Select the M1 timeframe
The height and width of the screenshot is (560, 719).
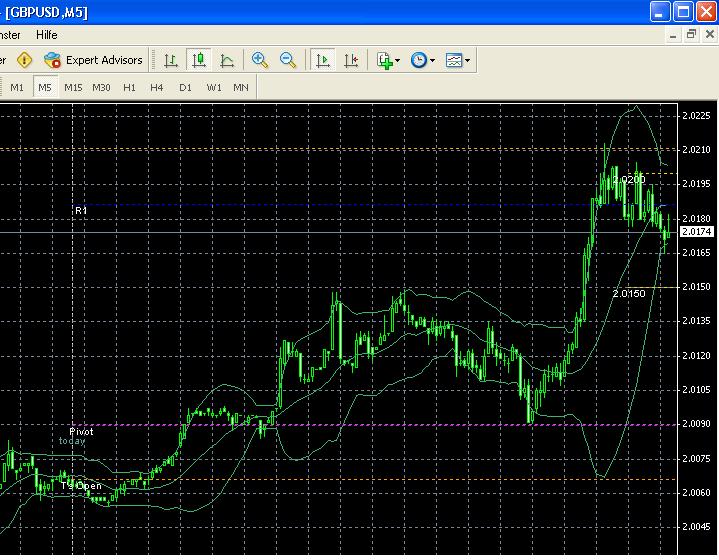click(17, 87)
